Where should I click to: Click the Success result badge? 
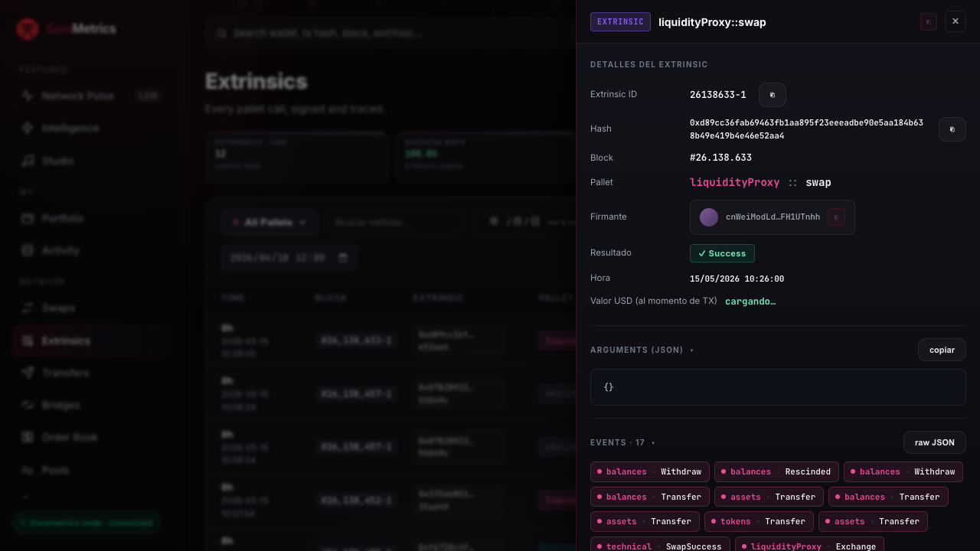pos(722,253)
